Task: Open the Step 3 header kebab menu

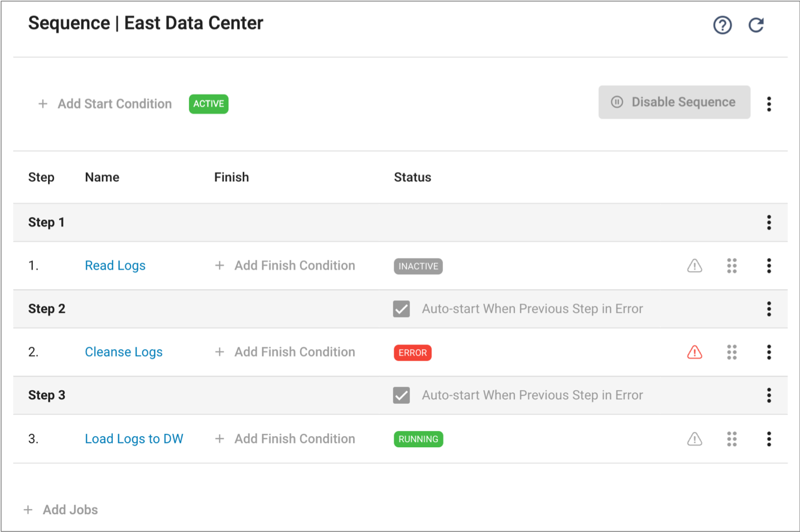Action: pyautogui.click(x=769, y=395)
